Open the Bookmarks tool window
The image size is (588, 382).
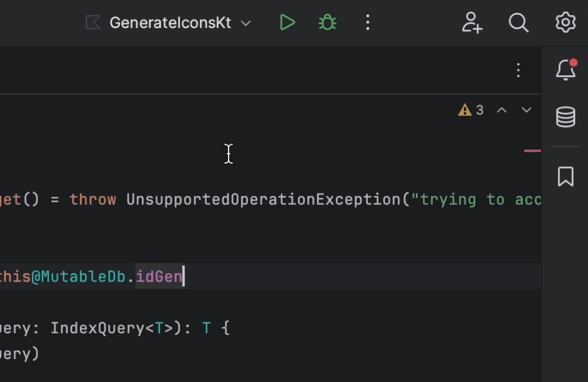tap(566, 176)
